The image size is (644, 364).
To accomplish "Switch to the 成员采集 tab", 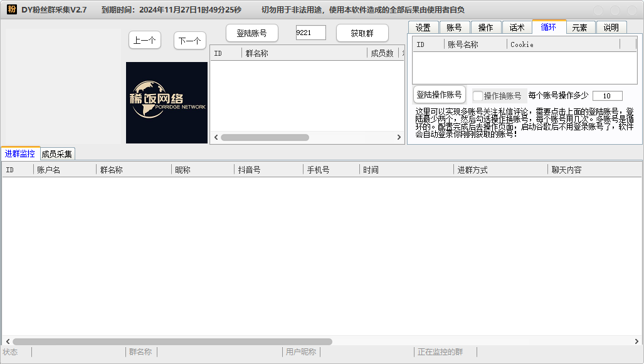I will 57,153.
